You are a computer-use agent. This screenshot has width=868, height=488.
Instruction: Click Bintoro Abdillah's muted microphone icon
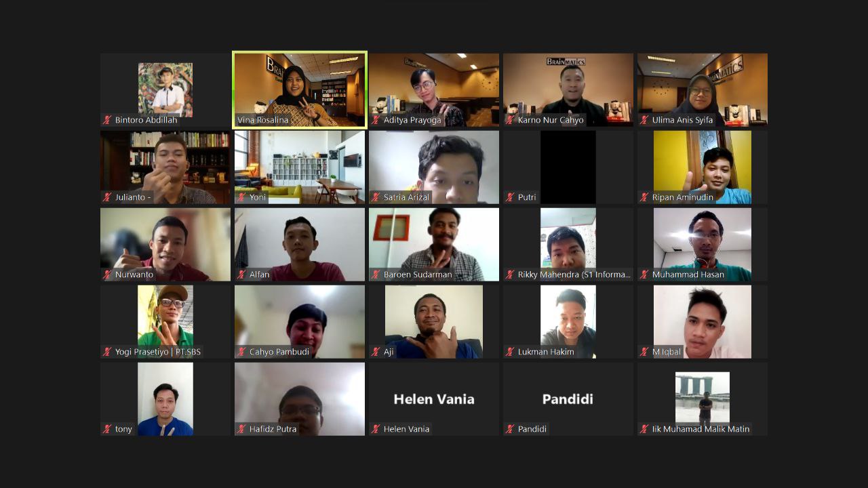tap(107, 120)
